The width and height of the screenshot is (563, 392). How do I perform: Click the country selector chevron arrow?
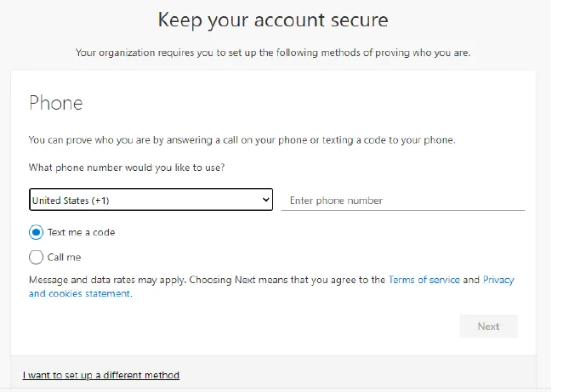[x=265, y=200]
